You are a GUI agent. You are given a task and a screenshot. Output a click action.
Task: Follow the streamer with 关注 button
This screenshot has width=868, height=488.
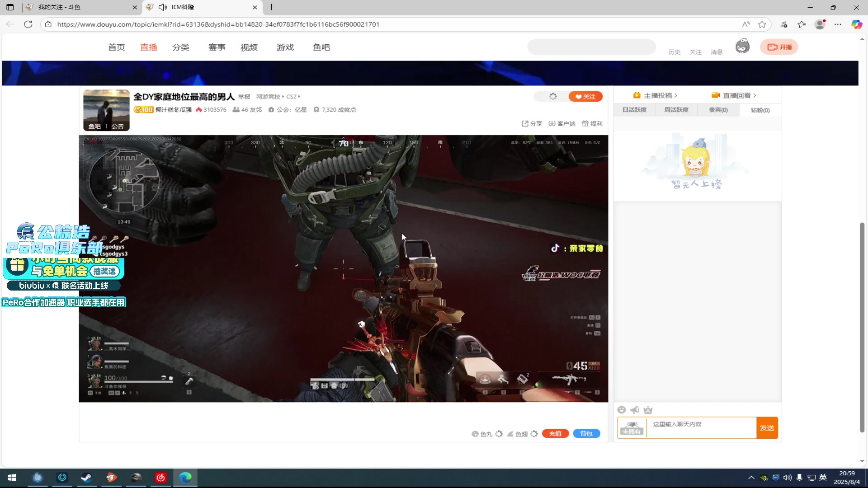coord(585,96)
